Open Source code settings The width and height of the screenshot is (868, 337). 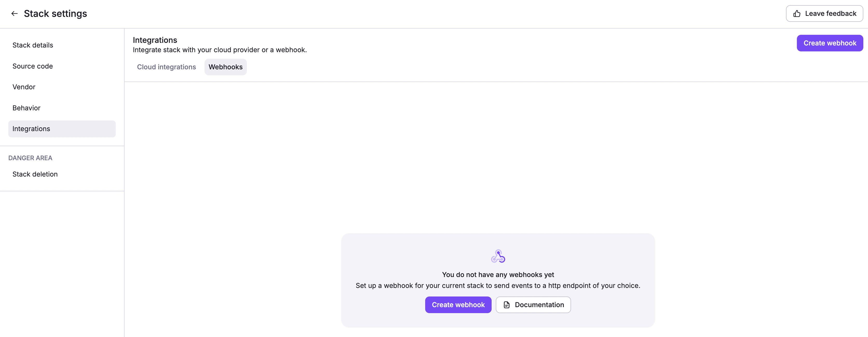(x=32, y=66)
